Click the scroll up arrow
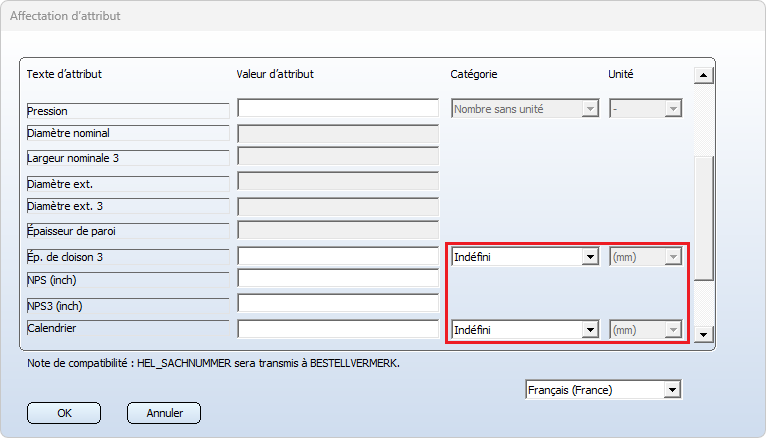The image size is (766, 438). (703, 76)
